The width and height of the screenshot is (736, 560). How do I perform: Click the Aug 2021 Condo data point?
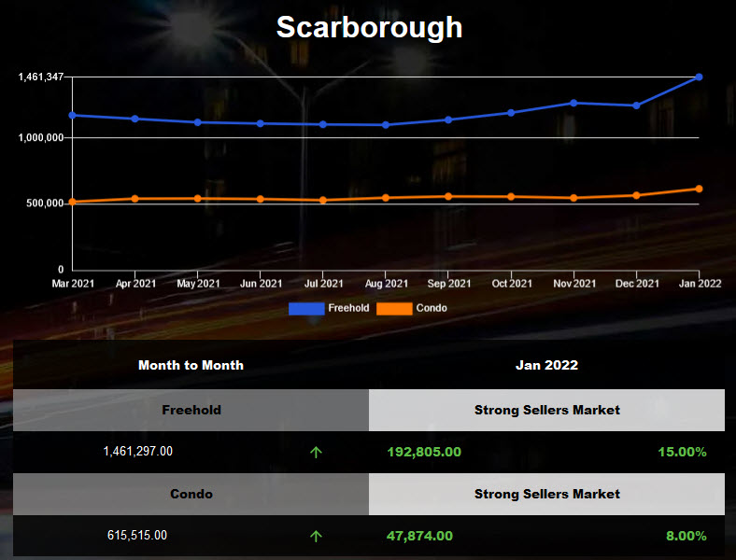click(x=386, y=197)
